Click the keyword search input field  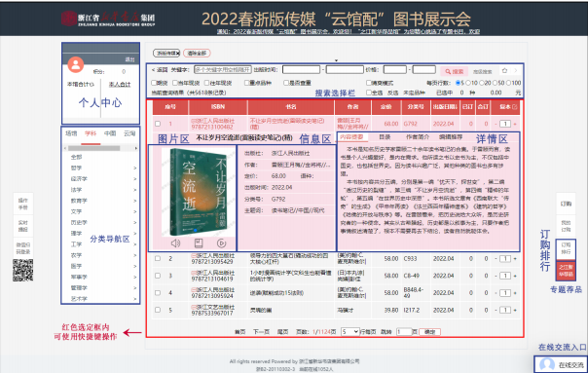click(222, 70)
